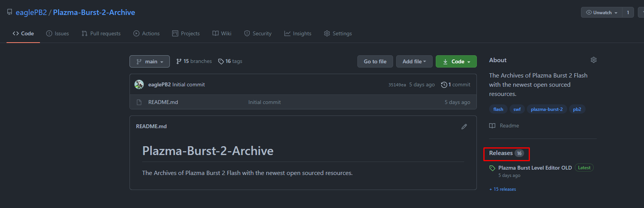The image size is (644, 208).
Task: Open the Initial commit message beside eaglePB2
Action: click(x=189, y=84)
